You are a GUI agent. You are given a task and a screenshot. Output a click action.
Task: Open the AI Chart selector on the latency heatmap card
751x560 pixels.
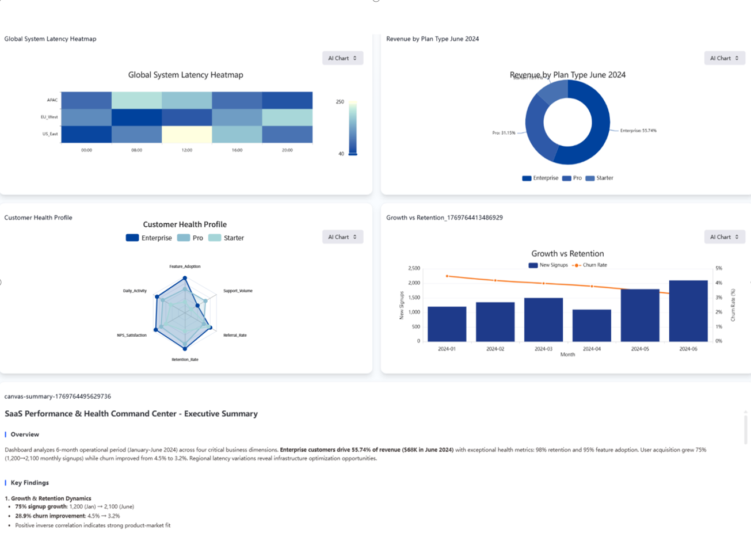click(x=342, y=58)
